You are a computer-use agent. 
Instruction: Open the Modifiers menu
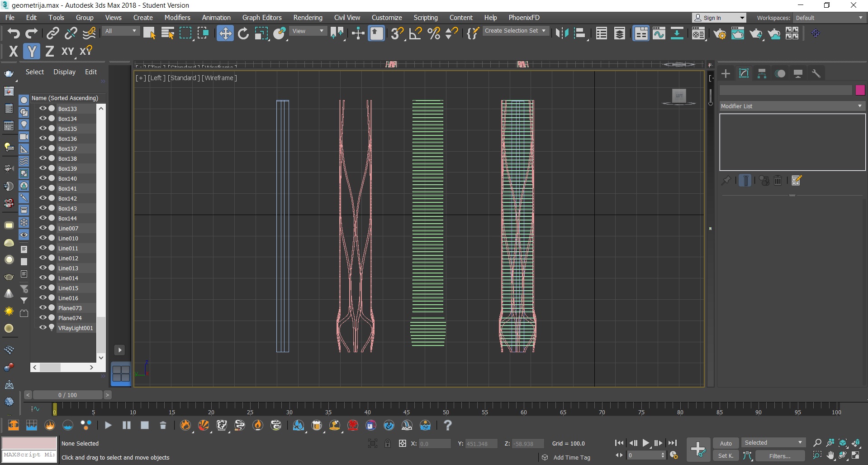177,18
